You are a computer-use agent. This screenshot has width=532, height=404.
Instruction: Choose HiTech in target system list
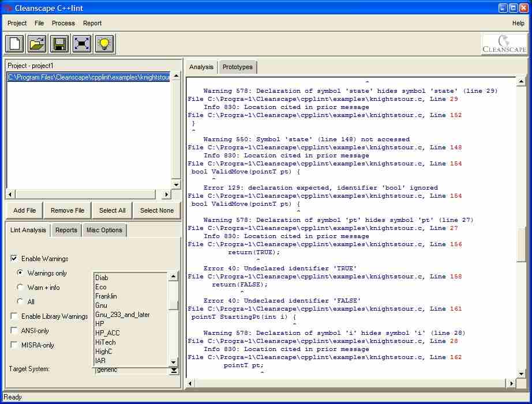[130, 342]
